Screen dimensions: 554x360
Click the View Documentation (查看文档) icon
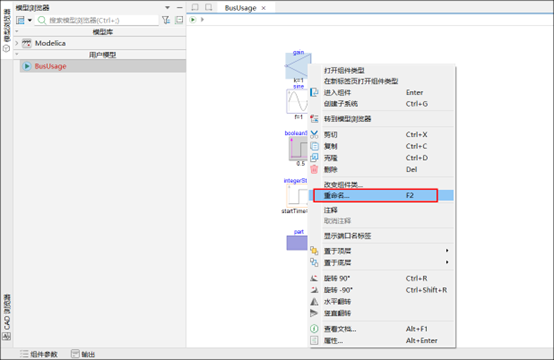(314, 329)
